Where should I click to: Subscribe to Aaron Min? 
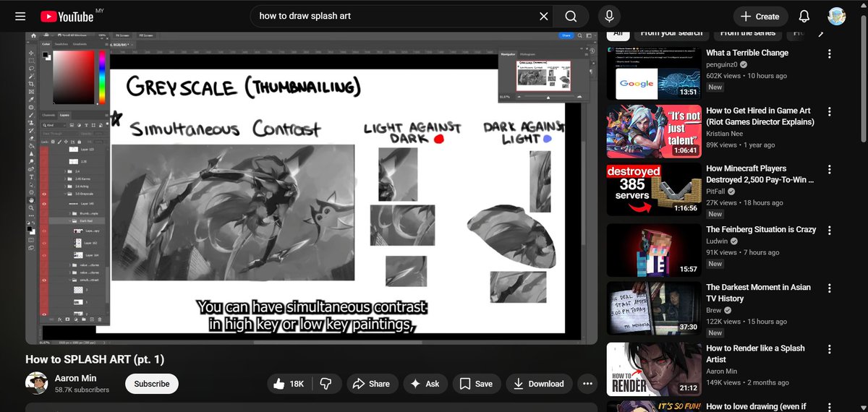pos(152,384)
